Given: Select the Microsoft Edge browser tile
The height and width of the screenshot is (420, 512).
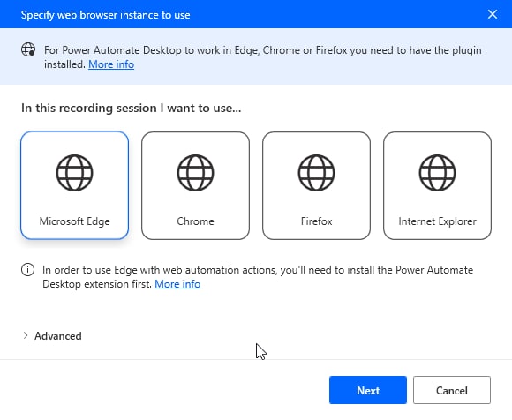Looking at the screenshot, I should tap(74, 185).
